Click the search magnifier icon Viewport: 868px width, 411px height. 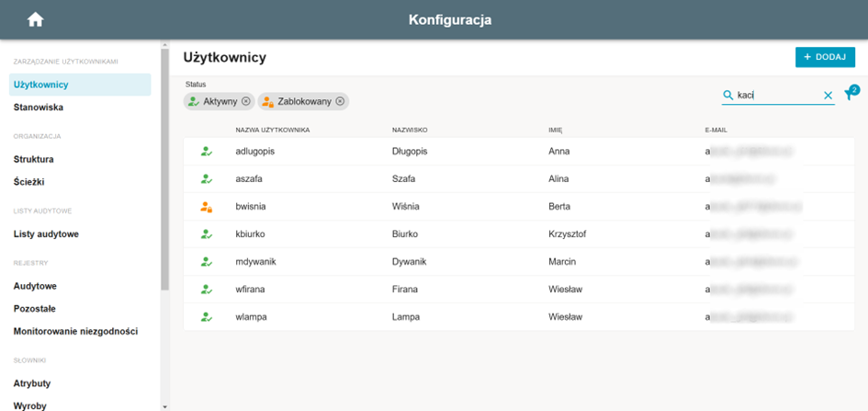pyautogui.click(x=728, y=96)
